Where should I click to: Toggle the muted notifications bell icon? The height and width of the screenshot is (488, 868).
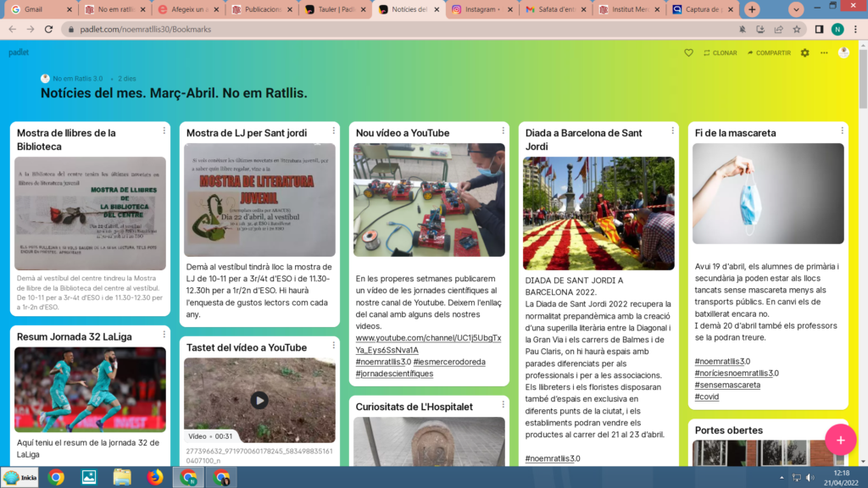pos(742,29)
